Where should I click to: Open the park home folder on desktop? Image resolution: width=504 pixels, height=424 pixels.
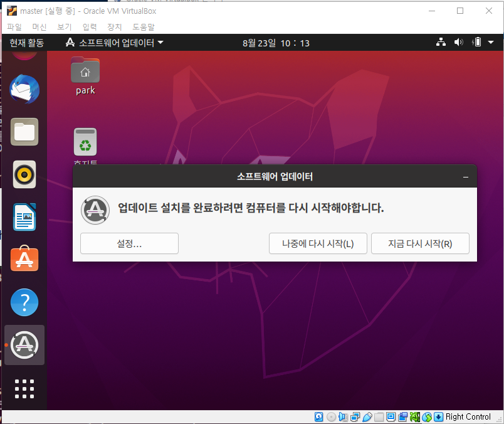pyautogui.click(x=85, y=77)
